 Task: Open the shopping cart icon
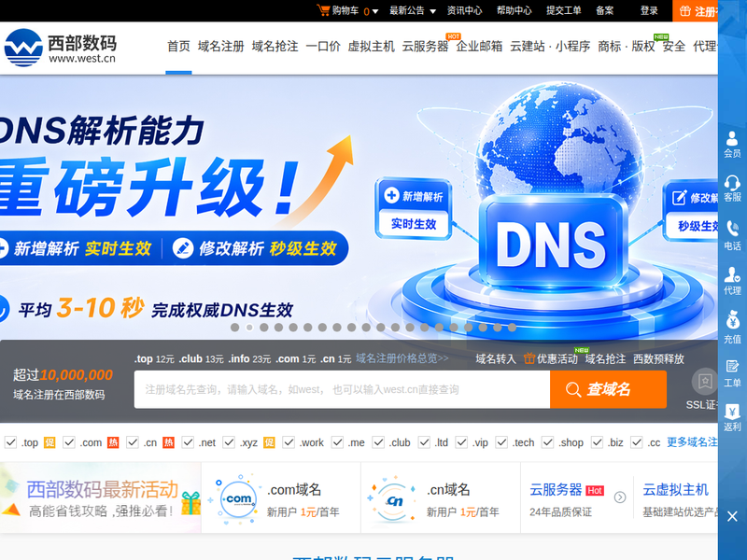(x=323, y=10)
